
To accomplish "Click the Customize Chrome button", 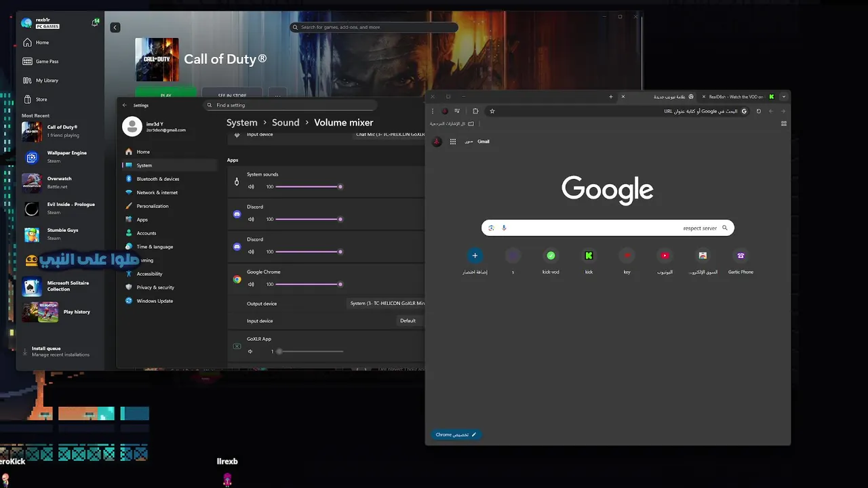I will coord(456,434).
